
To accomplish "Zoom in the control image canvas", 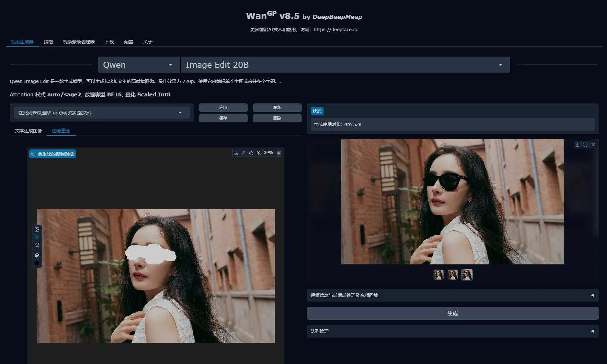I will coord(259,153).
